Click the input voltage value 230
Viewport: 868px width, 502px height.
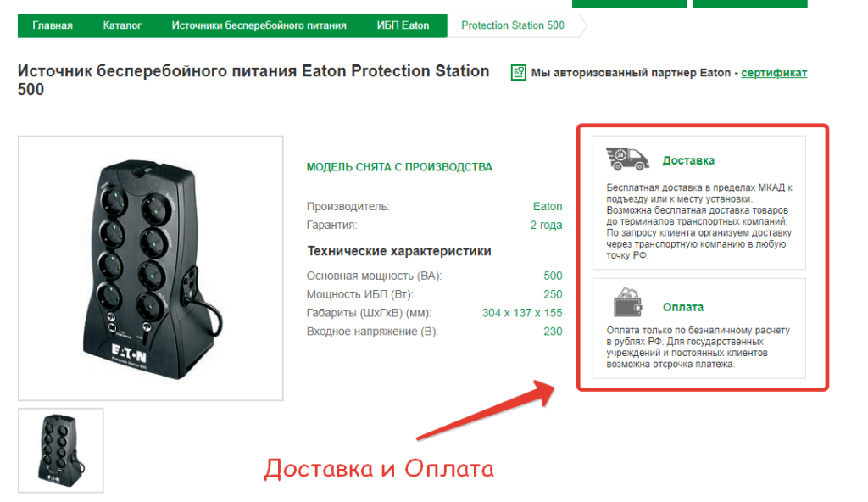coord(553,332)
